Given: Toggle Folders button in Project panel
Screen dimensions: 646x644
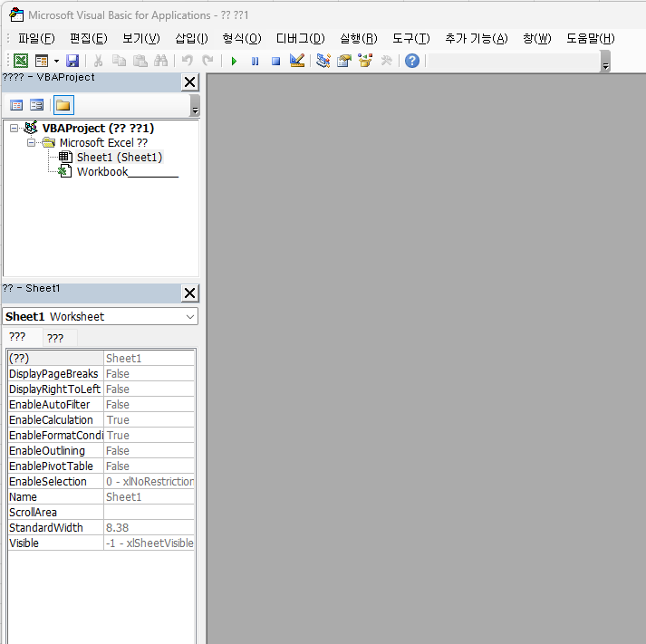Looking at the screenshot, I should click(x=63, y=105).
